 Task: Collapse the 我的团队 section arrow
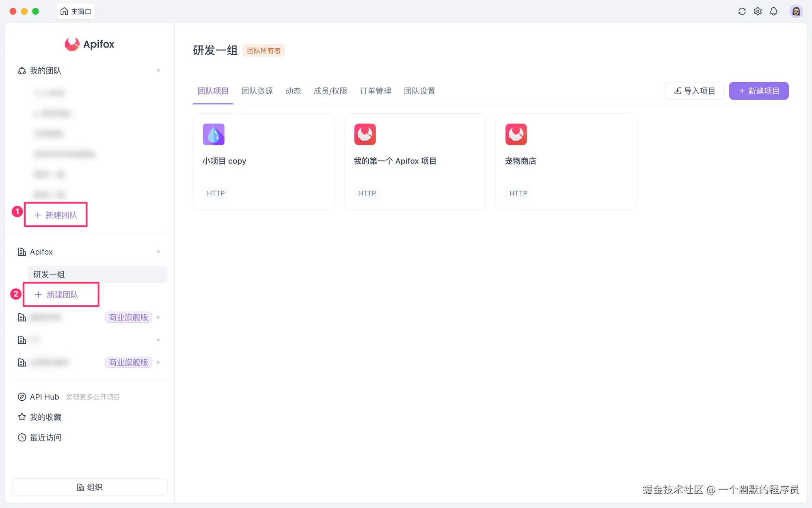click(158, 71)
